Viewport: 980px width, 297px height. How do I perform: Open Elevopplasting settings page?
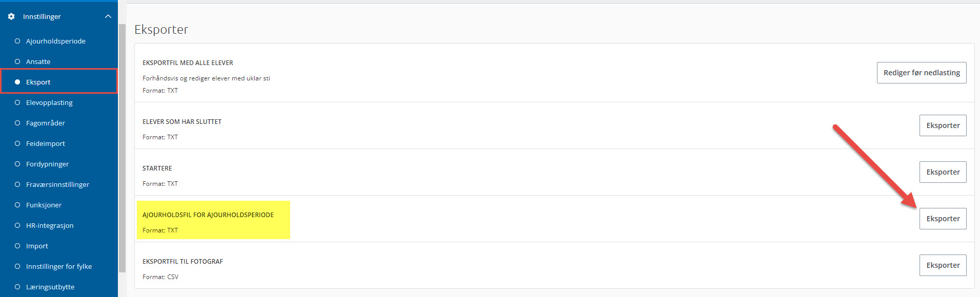[49, 102]
